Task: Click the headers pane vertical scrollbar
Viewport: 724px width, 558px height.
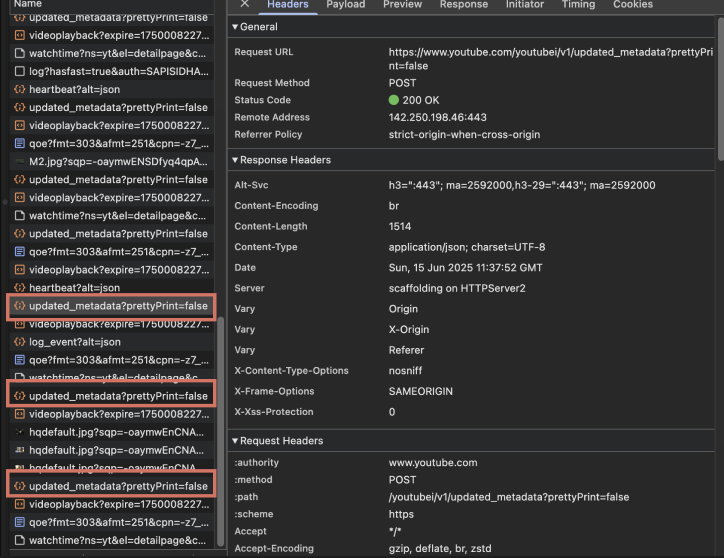Action: click(x=720, y=89)
